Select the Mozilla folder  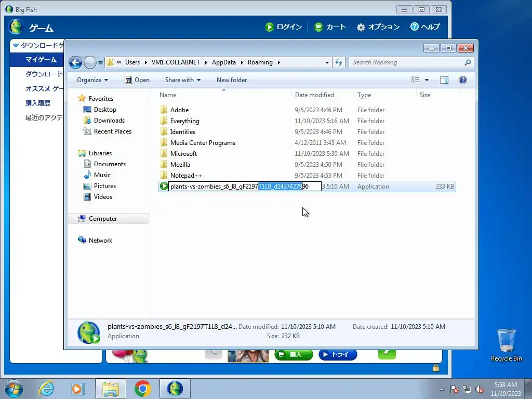180,165
